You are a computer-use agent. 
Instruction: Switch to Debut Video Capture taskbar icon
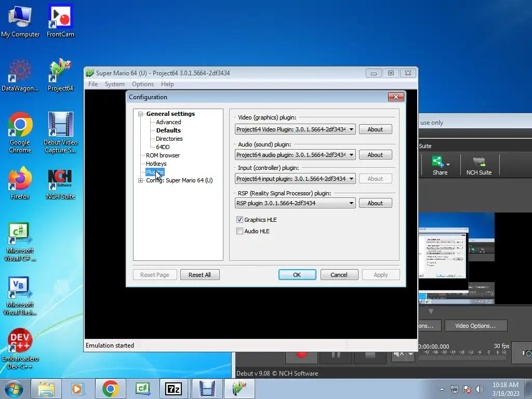[x=207, y=389]
